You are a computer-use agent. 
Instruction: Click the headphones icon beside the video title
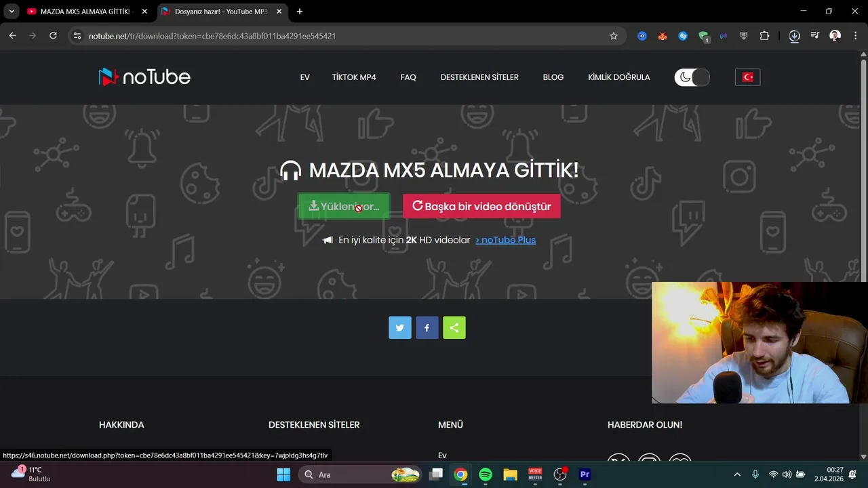point(290,171)
